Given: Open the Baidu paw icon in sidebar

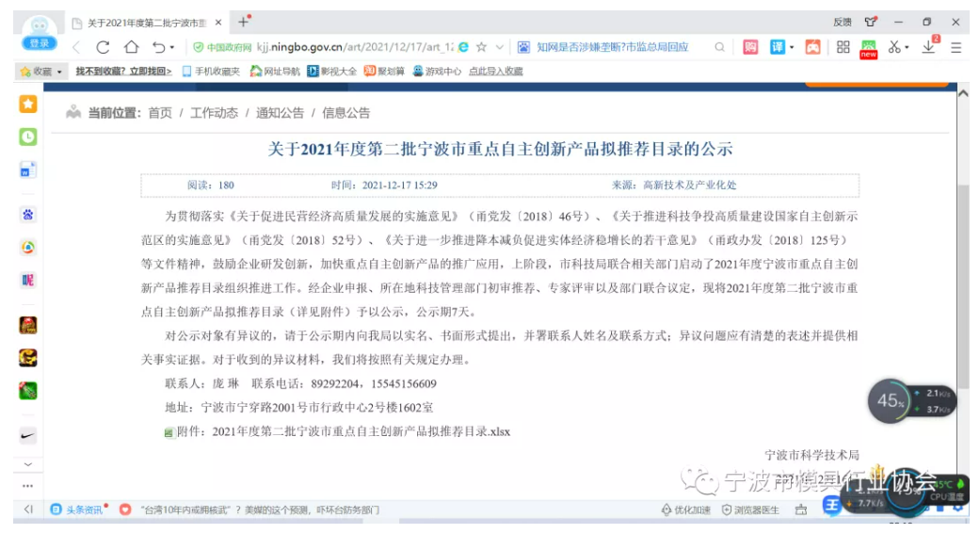Looking at the screenshot, I should [x=28, y=214].
